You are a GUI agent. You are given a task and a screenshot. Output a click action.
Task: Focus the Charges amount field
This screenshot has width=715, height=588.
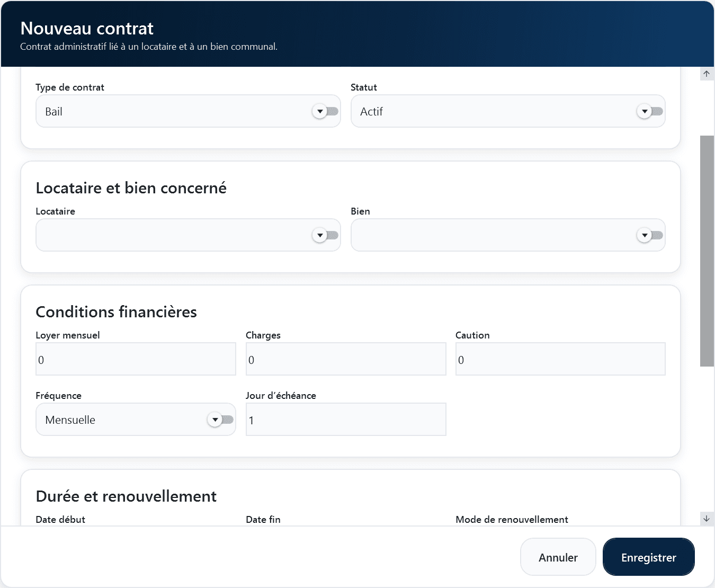pyautogui.click(x=346, y=359)
